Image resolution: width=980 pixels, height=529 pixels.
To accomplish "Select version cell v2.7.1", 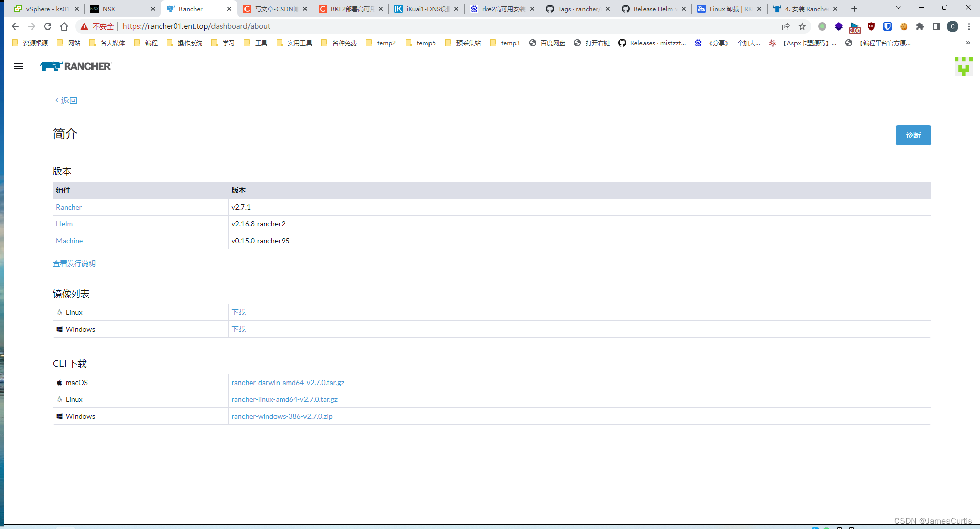I will (579, 207).
